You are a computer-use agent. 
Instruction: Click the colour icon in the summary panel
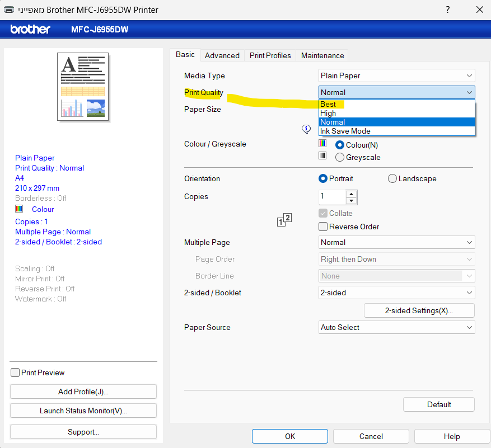tap(19, 209)
